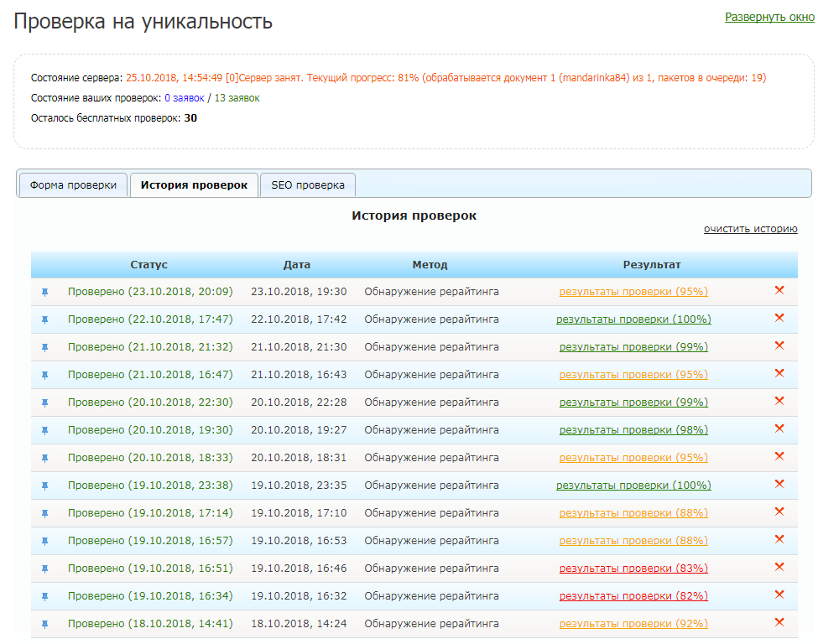Click the Проверка на уникальность heading
818x644 pixels.
(x=143, y=22)
